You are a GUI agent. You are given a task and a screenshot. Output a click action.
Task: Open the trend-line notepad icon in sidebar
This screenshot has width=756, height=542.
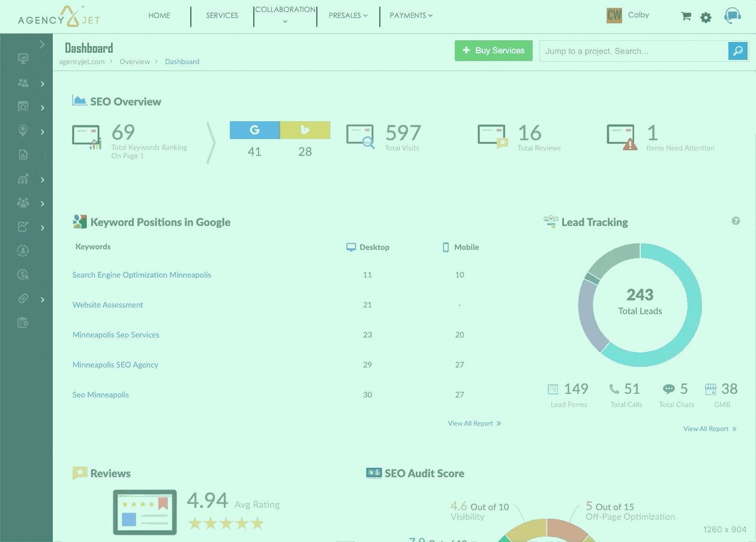click(23, 227)
